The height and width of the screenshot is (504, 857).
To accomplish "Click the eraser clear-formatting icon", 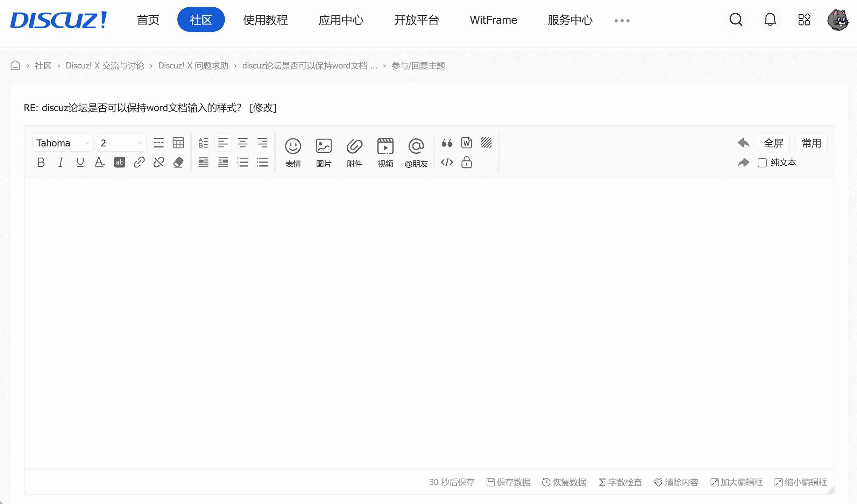I will (178, 163).
